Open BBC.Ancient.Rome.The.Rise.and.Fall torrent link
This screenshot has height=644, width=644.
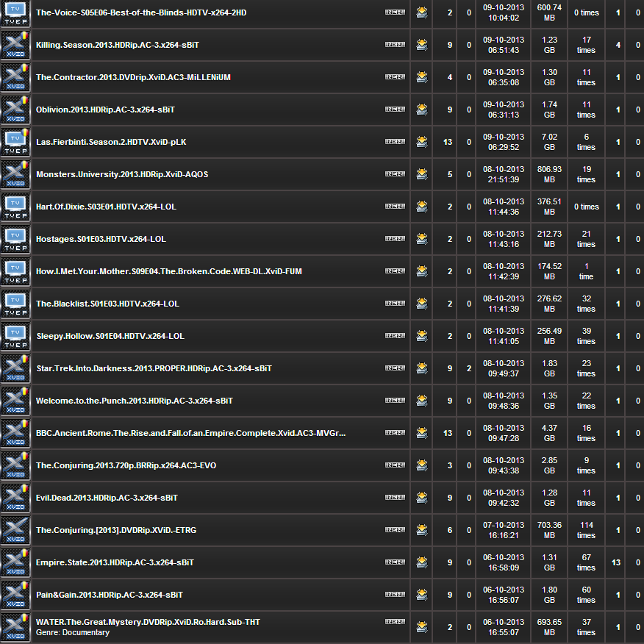(x=190, y=433)
